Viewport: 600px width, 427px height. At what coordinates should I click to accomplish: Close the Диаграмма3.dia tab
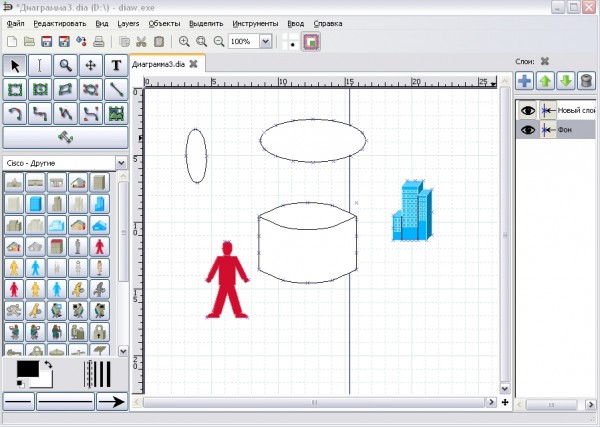(x=194, y=64)
